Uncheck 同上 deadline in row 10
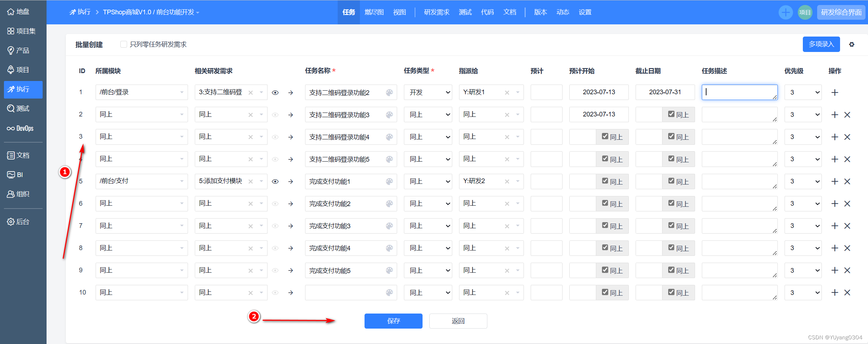This screenshot has width=868, height=344. tap(671, 292)
